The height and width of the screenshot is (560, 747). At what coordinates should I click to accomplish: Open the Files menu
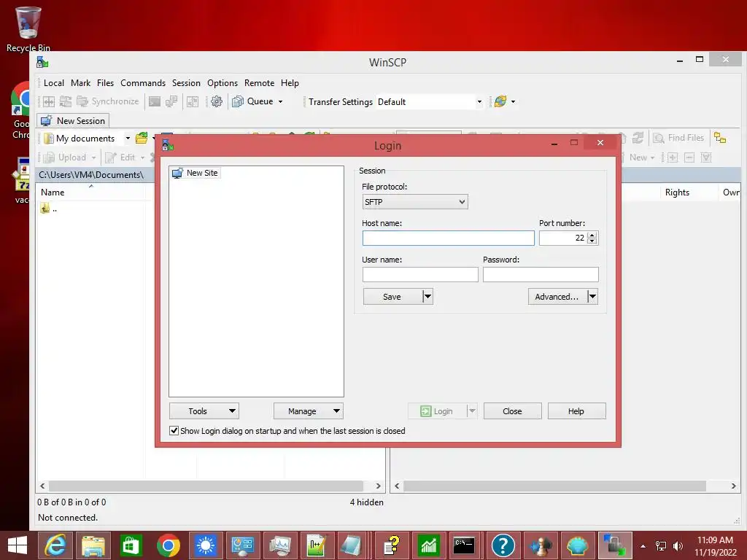[x=105, y=83]
